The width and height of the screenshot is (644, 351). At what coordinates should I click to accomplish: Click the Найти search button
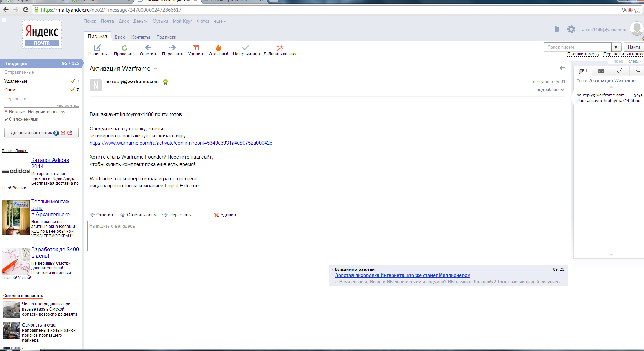634,47
